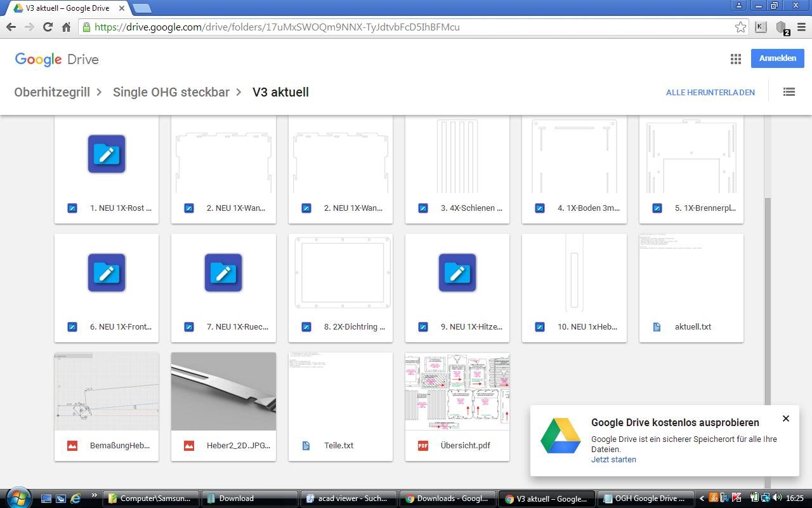Open the Chrome customization menu
Image resolution: width=812 pixels, height=508 pixels.
801,27
